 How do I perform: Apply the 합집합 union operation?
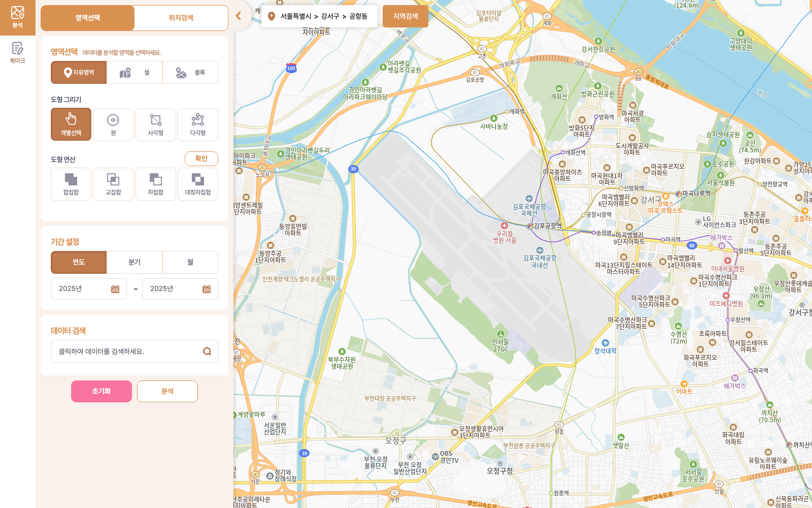pos(71,183)
